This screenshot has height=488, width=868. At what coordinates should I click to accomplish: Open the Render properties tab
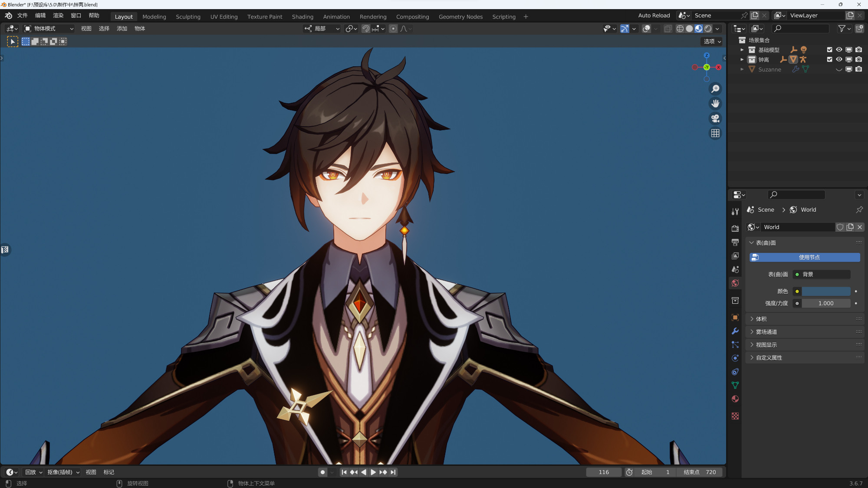pos(735,228)
